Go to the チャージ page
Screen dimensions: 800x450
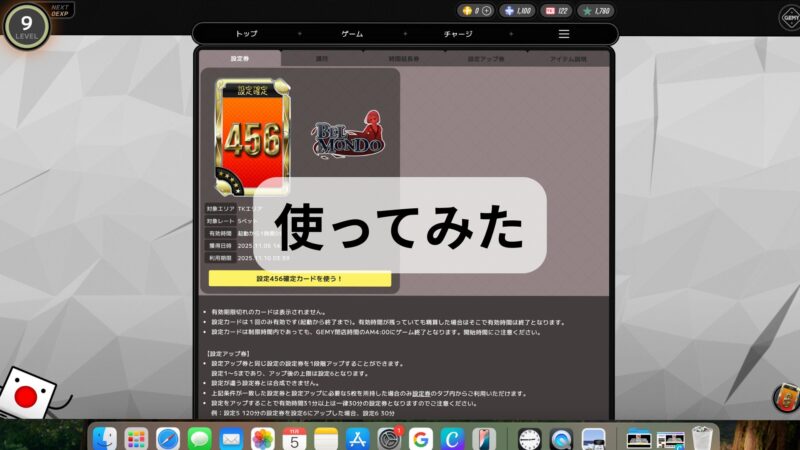coord(458,34)
